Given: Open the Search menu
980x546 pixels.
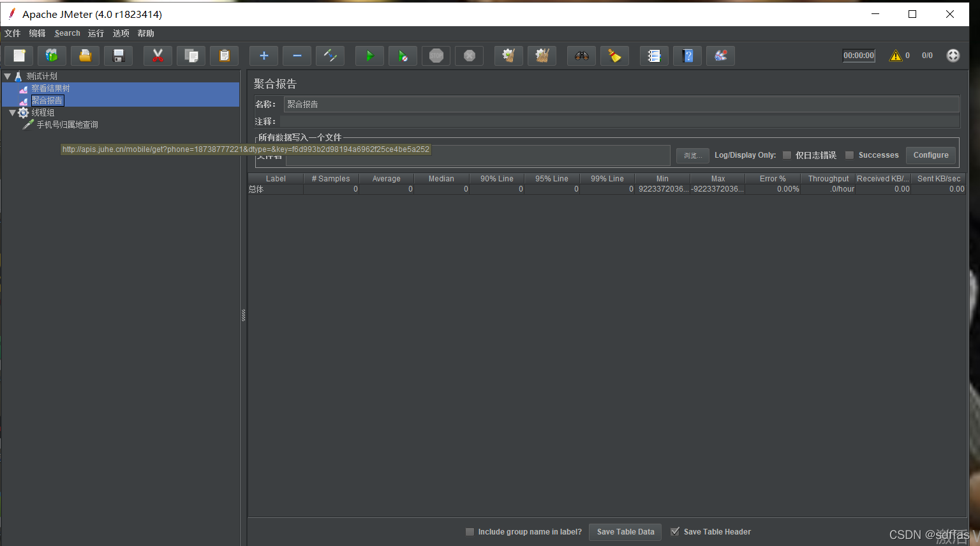Looking at the screenshot, I should [68, 33].
